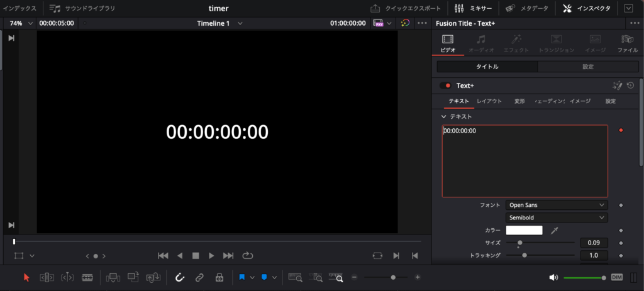This screenshot has height=291, width=644.
Task: Open the 74% viewer zoom dropdown
Action: point(20,23)
